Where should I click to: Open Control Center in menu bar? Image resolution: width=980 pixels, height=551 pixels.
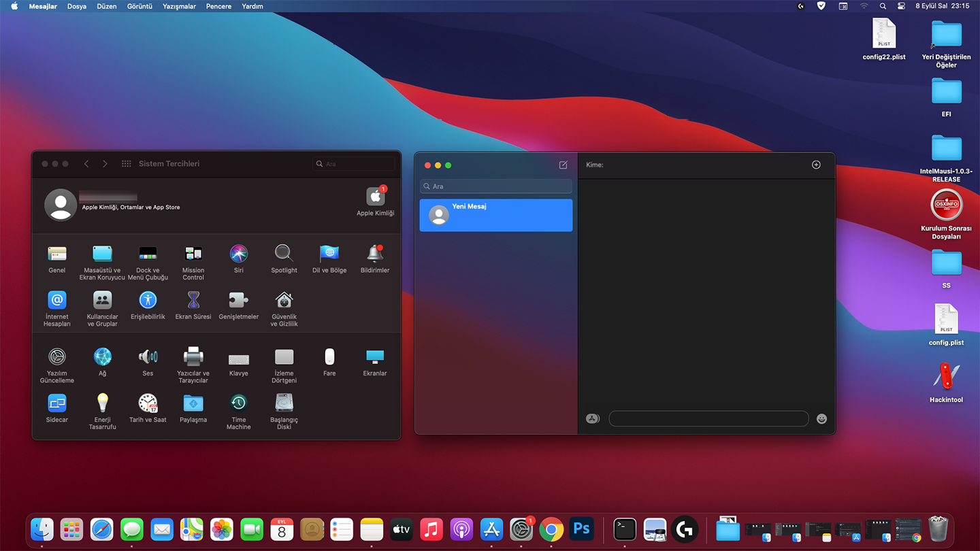coord(901,6)
